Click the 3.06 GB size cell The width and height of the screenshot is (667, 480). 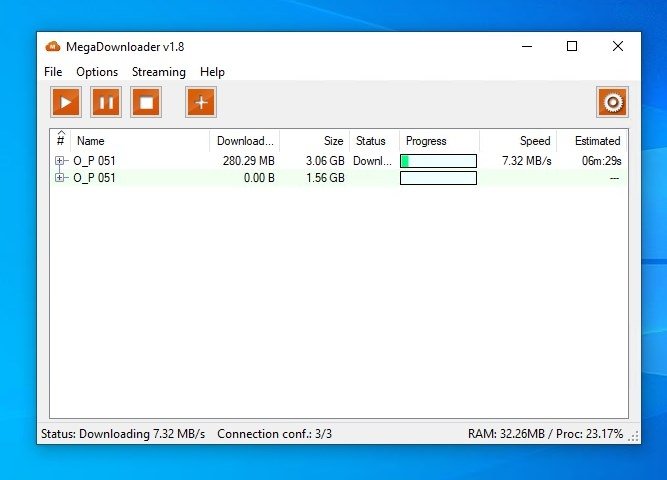point(325,161)
